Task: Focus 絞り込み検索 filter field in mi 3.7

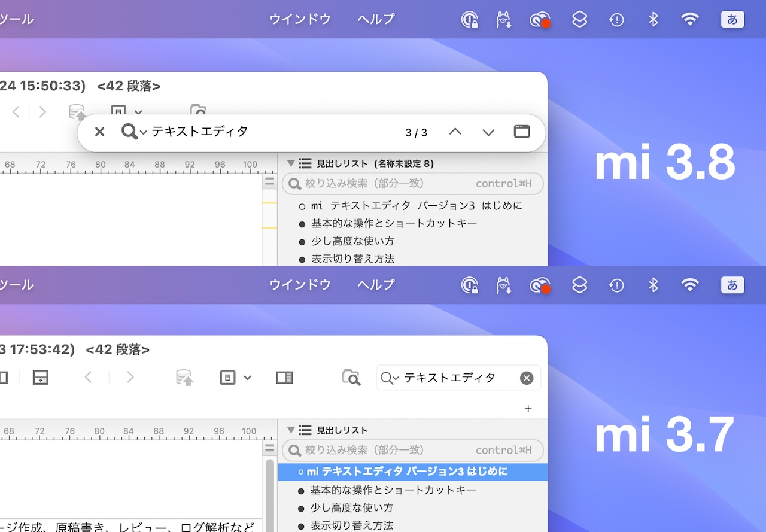Action: pos(413,450)
